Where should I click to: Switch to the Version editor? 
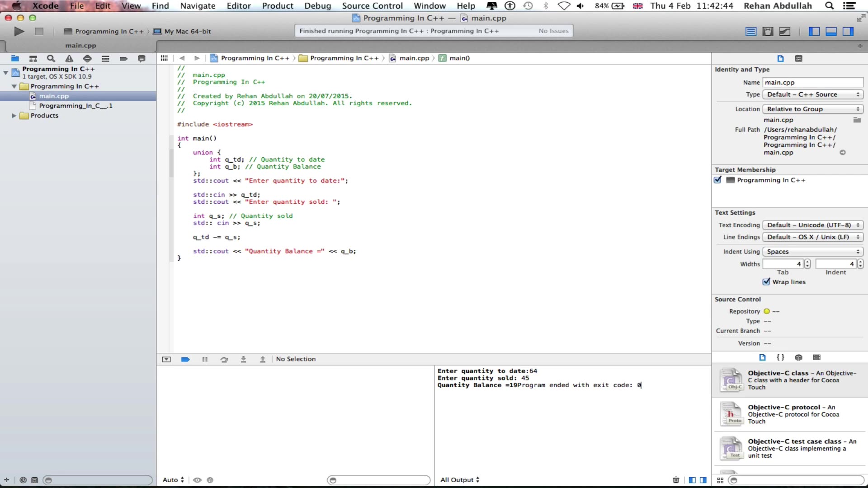click(x=785, y=31)
